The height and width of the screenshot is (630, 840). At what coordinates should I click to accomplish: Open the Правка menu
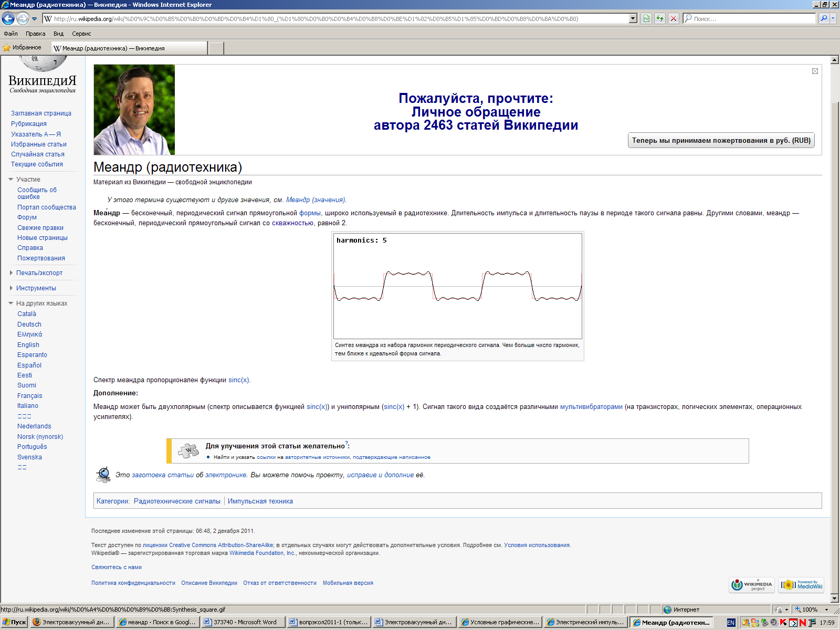36,34
